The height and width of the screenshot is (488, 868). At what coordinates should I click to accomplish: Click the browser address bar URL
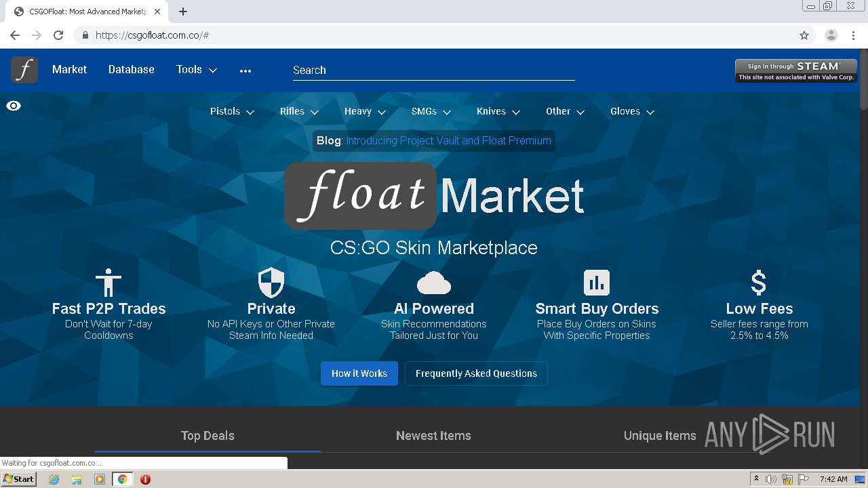[x=152, y=35]
